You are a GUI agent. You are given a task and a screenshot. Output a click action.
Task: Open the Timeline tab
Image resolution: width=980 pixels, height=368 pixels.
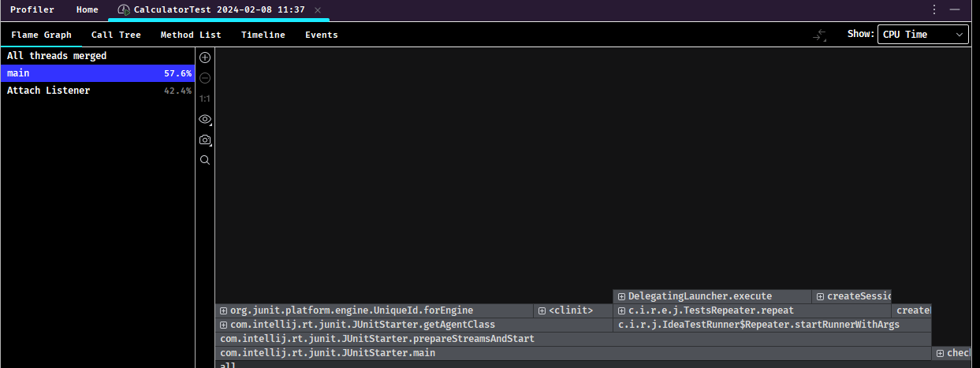click(x=263, y=35)
